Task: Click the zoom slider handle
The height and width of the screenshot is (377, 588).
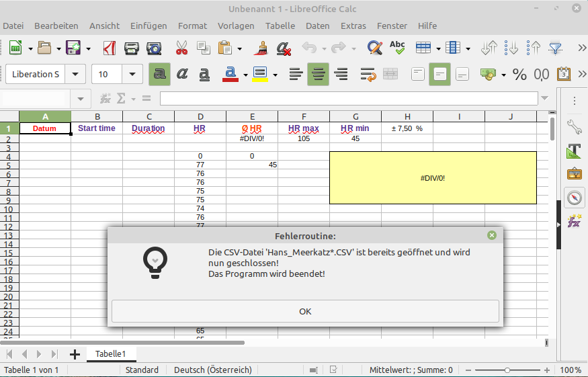Action: point(507,370)
